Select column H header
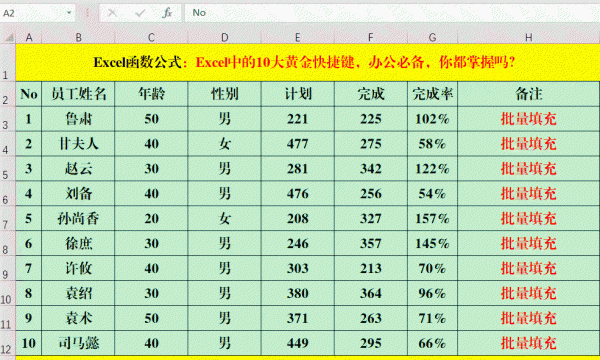 tap(528, 37)
